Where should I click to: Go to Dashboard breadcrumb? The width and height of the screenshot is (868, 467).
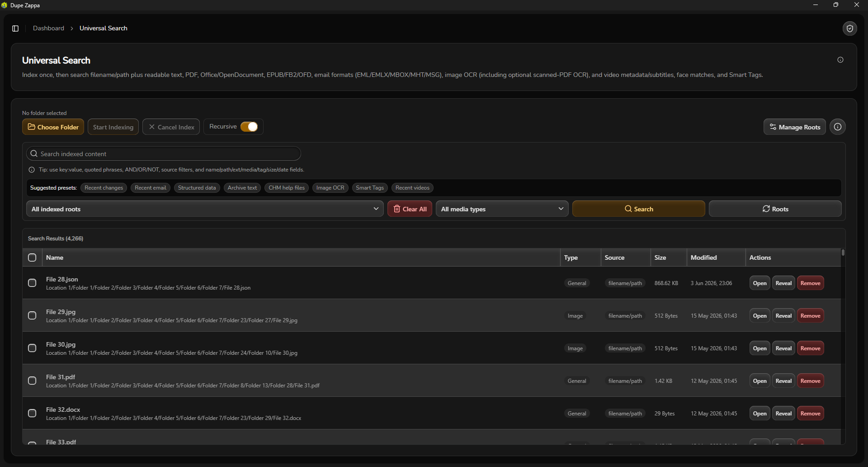pyautogui.click(x=48, y=28)
